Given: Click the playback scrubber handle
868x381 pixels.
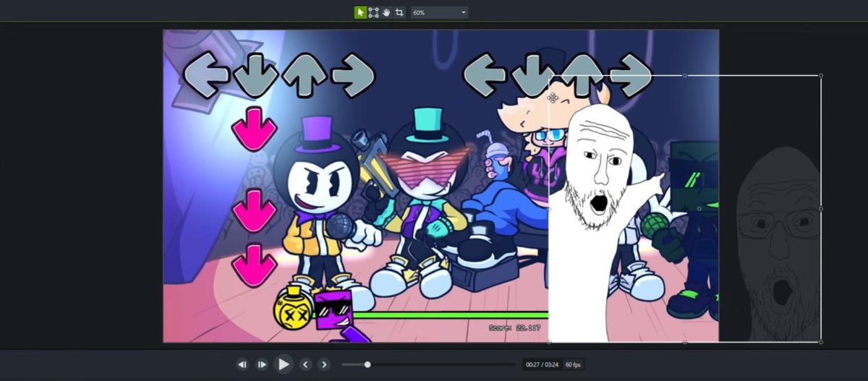Looking at the screenshot, I should coord(367,364).
